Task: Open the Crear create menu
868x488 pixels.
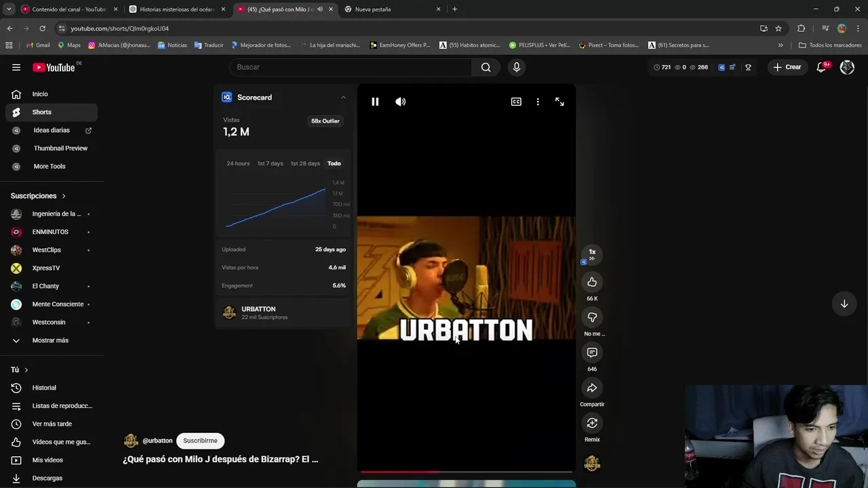Action: pyautogui.click(x=787, y=67)
